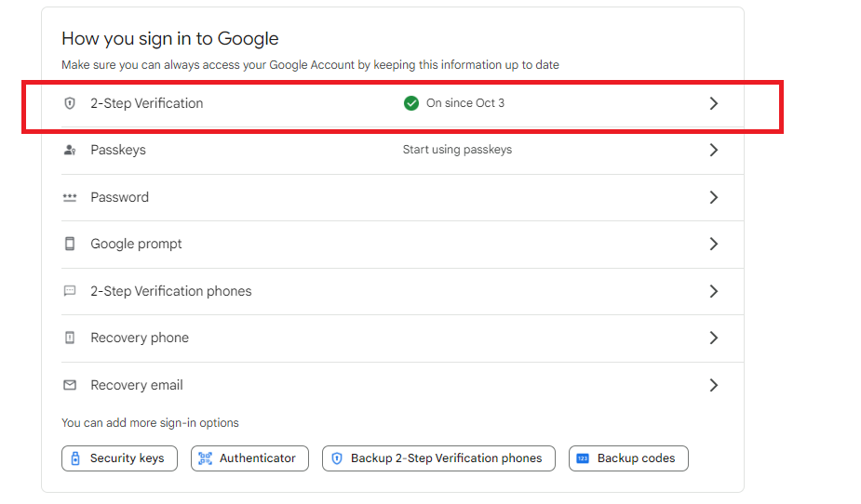861x504 pixels.
Task: Click Backup 2-Step Verification phones button
Action: [438, 458]
